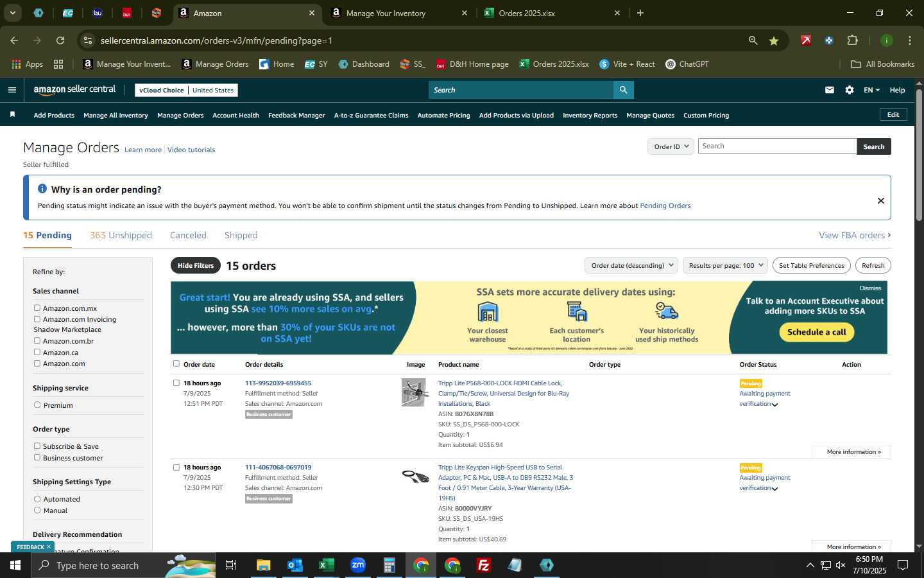
Task: Open File Explorer from the taskbar
Action: (263, 565)
